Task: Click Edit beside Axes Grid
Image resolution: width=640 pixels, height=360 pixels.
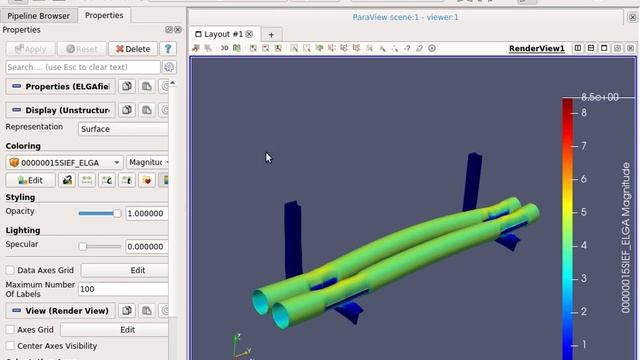Action: pyautogui.click(x=114, y=329)
